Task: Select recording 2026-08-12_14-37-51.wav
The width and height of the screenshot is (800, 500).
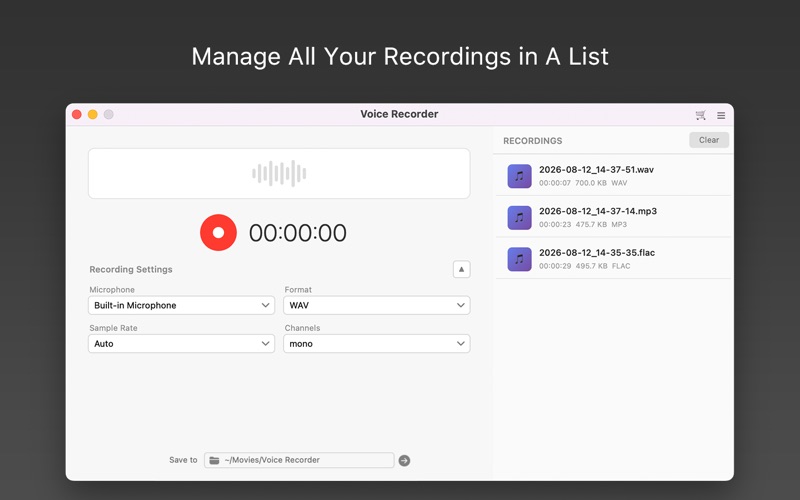Action: 613,175
